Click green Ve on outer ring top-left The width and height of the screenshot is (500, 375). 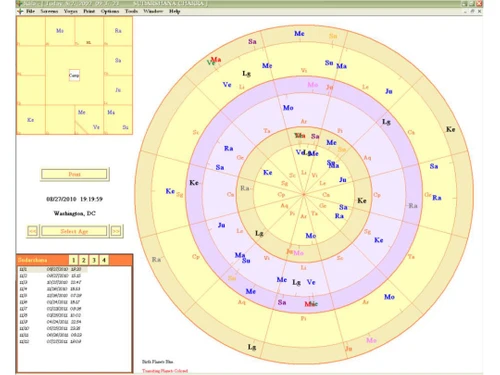pos(210,62)
